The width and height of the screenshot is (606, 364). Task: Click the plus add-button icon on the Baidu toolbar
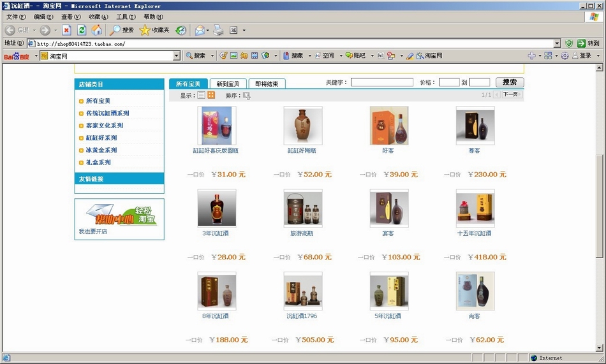pos(532,55)
